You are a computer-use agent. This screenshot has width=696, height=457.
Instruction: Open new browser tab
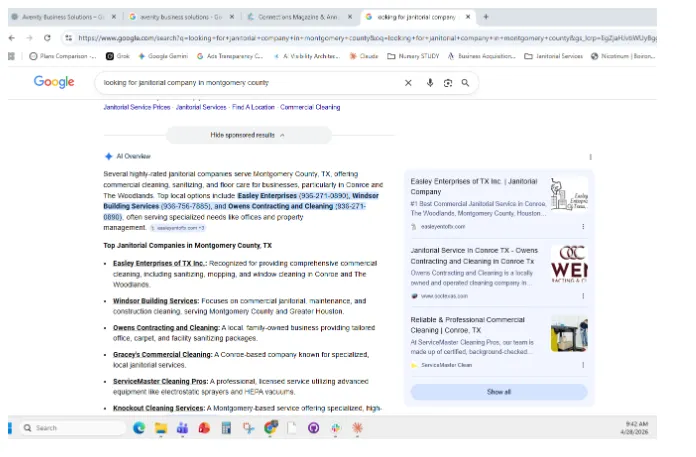(x=486, y=17)
